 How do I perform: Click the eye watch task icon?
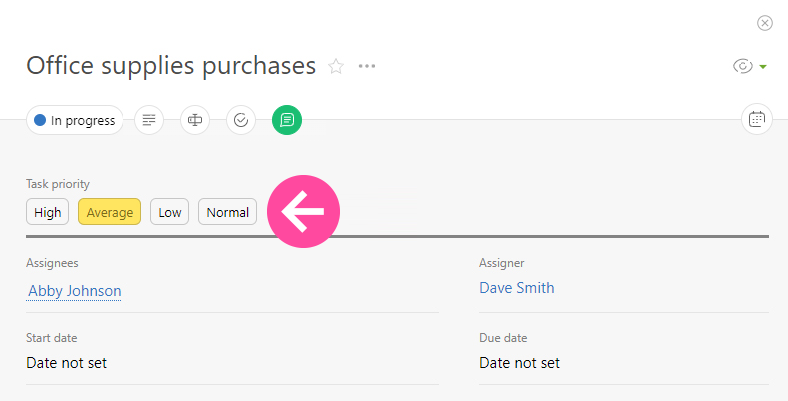[742, 67]
